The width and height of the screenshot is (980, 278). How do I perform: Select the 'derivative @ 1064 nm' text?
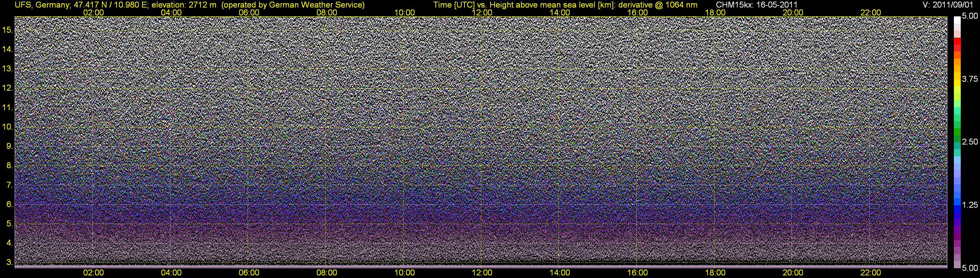click(x=659, y=5)
